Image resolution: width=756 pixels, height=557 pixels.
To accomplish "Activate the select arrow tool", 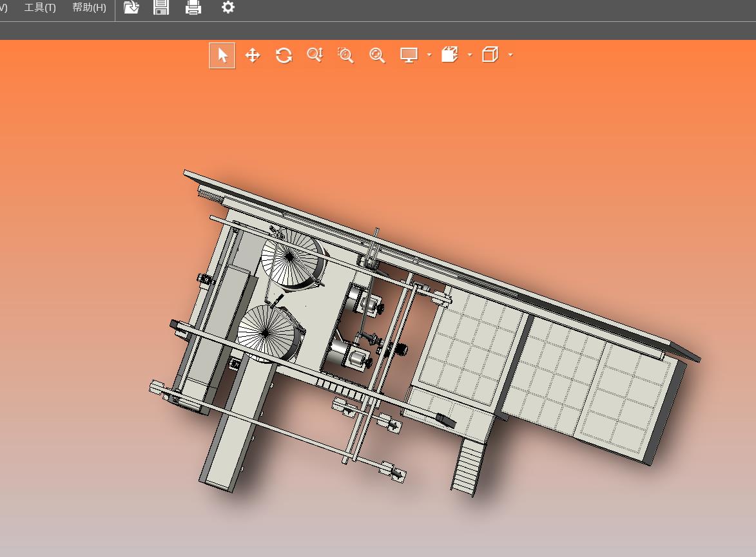I will 222,55.
